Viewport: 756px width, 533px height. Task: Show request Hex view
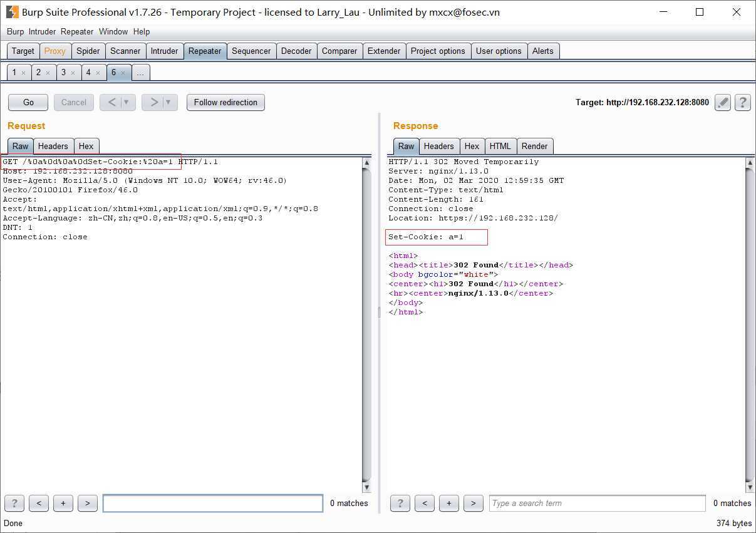pos(86,146)
